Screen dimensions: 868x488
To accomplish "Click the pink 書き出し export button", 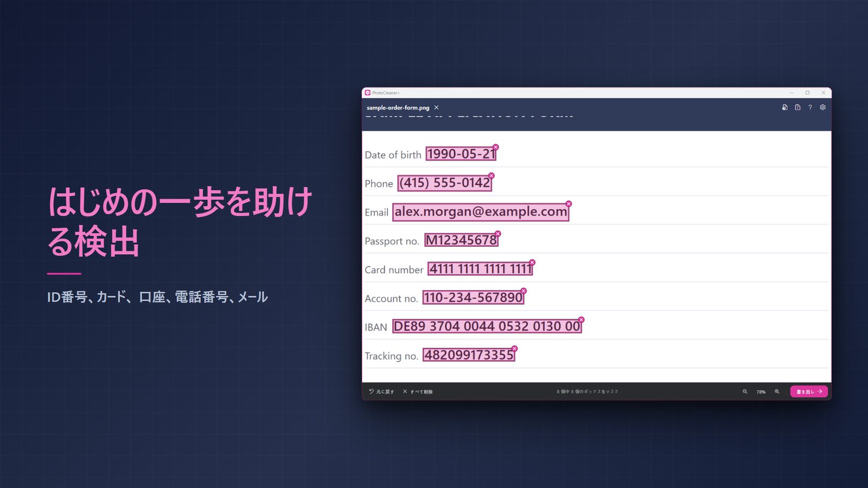I will (809, 391).
